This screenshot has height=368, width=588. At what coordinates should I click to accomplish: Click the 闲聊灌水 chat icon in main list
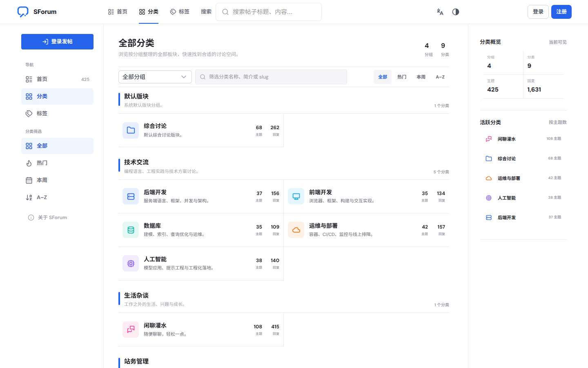[131, 330]
